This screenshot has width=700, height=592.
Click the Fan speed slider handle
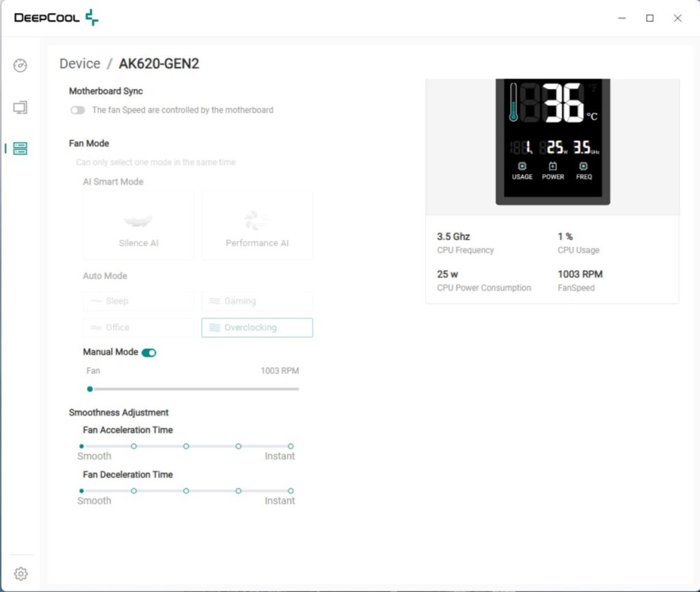90,389
